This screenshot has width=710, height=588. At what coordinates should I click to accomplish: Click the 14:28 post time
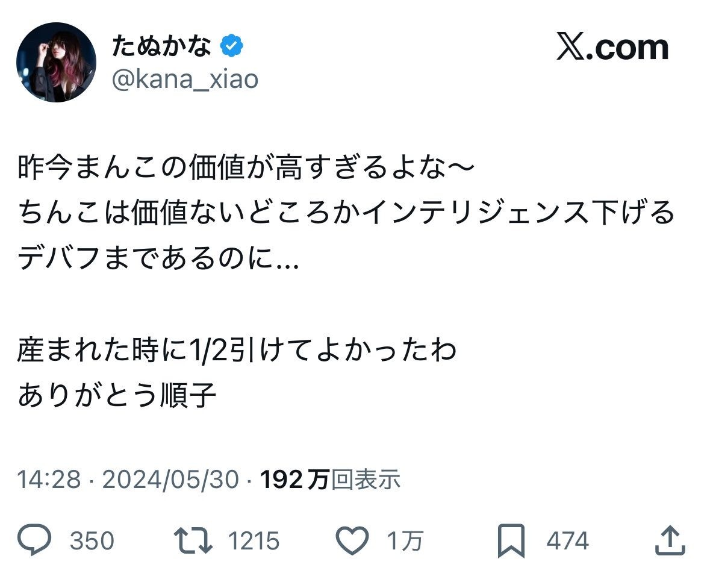coord(48,480)
